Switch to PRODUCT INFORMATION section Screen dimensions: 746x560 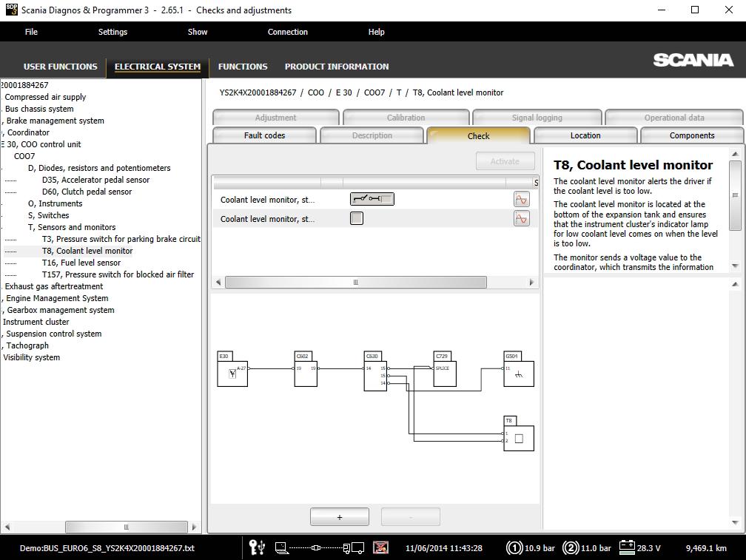337,67
